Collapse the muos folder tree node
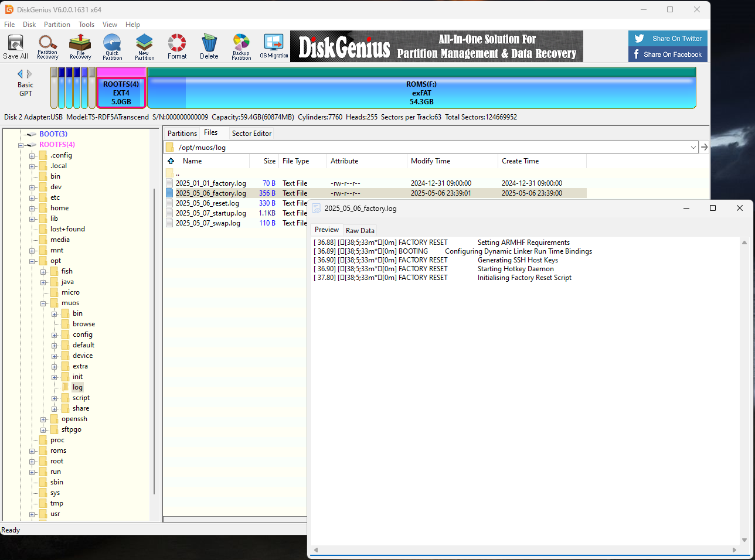The height and width of the screenshot is (560, 755). (x=43, y=303)
